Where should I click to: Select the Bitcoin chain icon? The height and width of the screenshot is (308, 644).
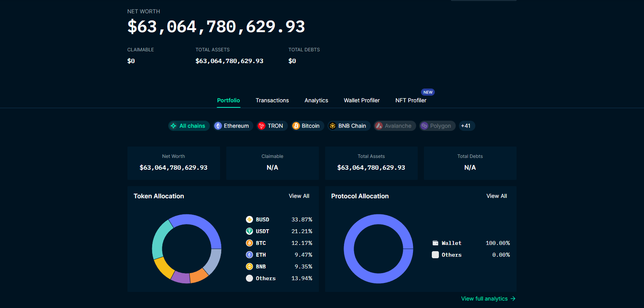[x=296, y=126]
